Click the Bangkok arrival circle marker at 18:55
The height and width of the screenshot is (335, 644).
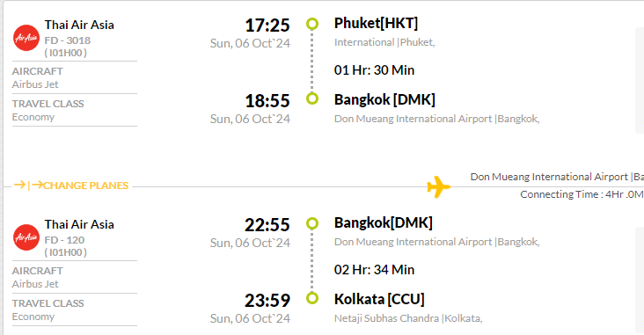(312, 98)
